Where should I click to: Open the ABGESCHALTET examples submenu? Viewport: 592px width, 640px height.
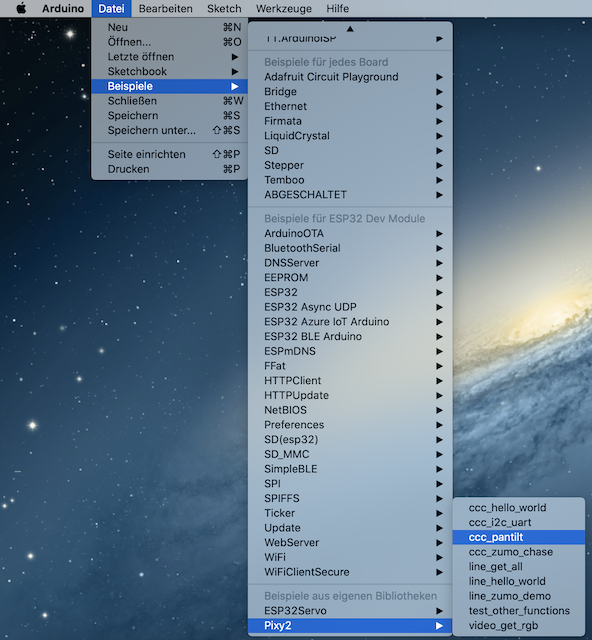click(350, 195)
